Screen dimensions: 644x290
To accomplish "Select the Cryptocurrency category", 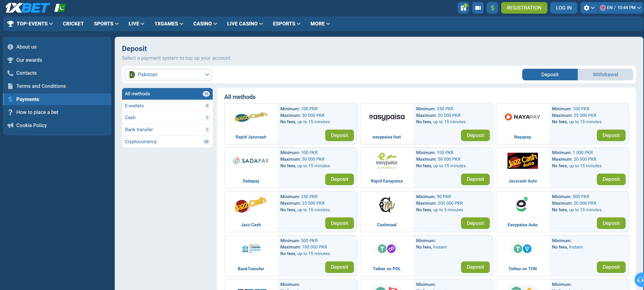I will pyautogui.click(x=167, y=142).
